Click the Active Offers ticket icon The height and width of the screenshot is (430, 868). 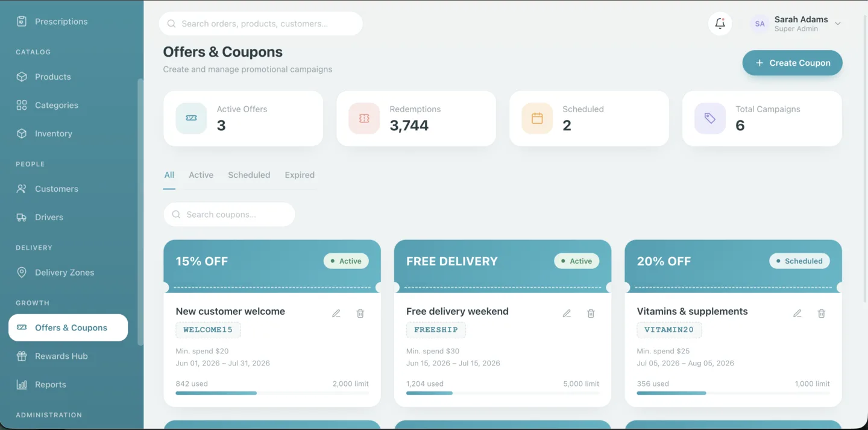point(191,118)
